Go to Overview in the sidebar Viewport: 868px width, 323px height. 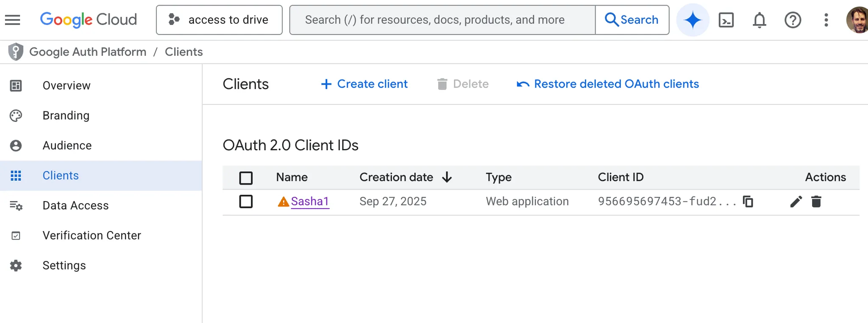pos(101,86)
